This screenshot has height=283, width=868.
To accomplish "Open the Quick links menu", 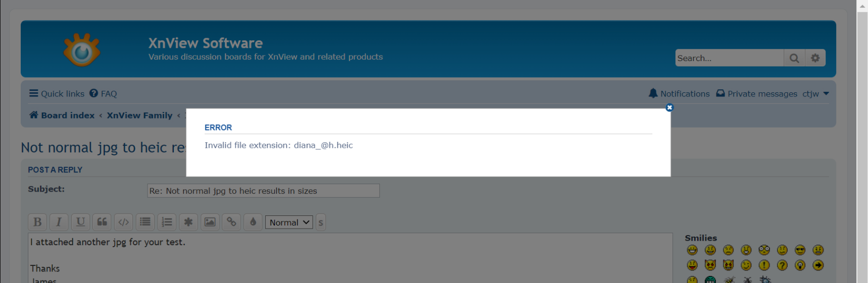I will (57, 94).
